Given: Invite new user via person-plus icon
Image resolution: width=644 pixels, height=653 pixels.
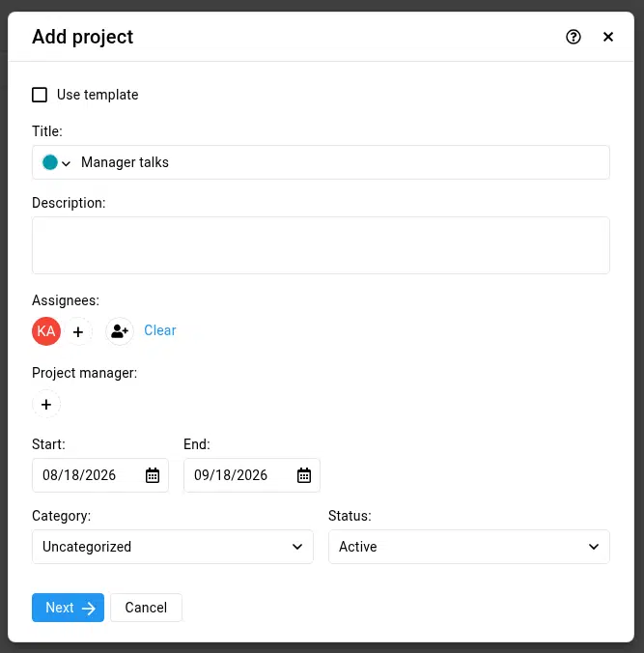Looking at the screenshot, I should tap(120, 331).
